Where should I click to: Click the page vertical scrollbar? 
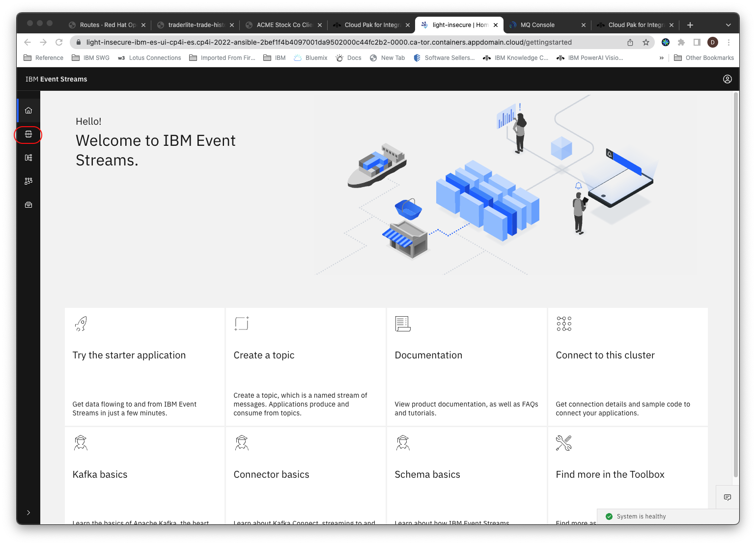click(736, 285)
